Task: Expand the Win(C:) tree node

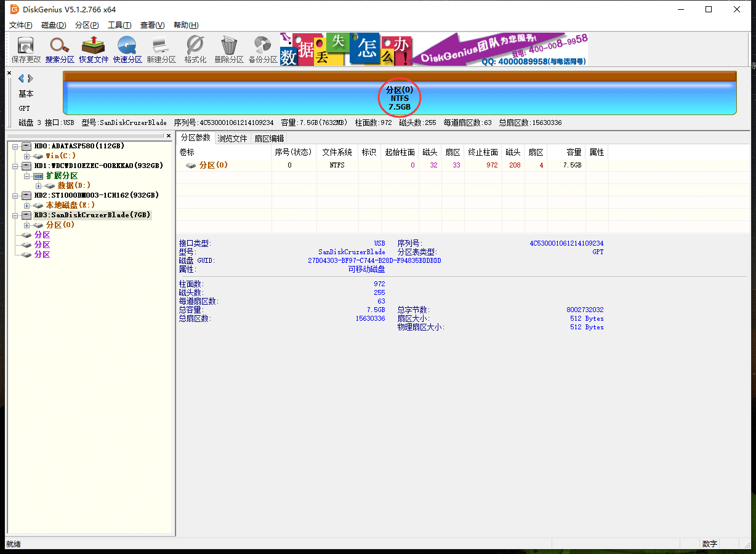Action: [x=26, y=156]
